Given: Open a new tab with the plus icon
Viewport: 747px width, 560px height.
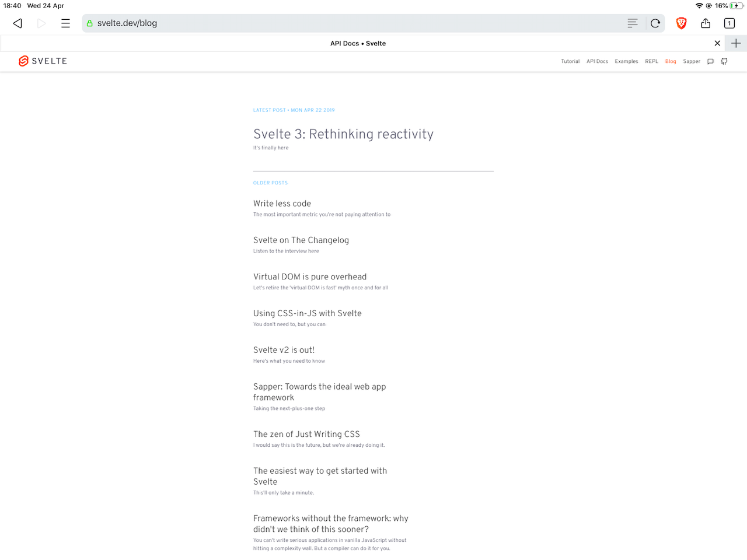Looking at the screenshot, I should pyautogui.click(x=735, y=43).
